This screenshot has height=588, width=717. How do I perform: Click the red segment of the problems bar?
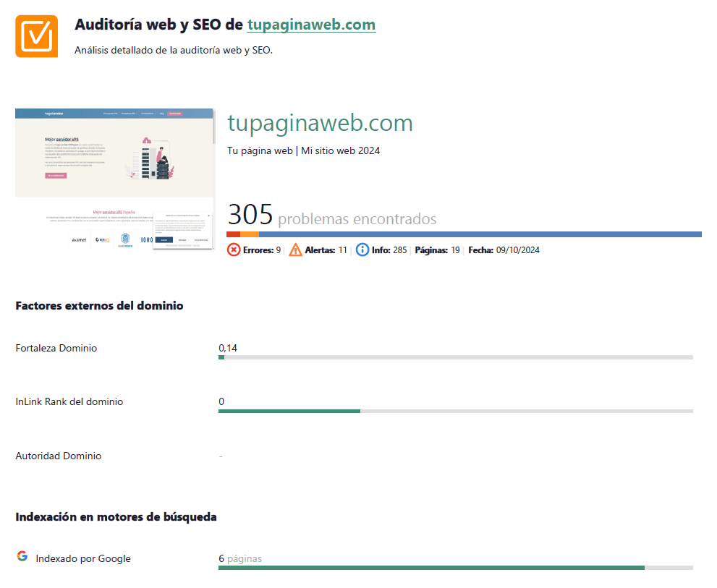point(233,234)
